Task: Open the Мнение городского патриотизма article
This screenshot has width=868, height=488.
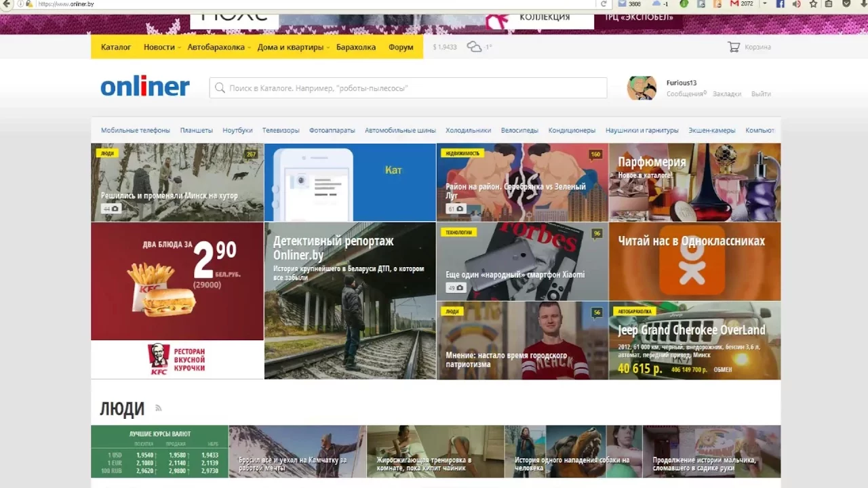Action: [x=522, y=340]
